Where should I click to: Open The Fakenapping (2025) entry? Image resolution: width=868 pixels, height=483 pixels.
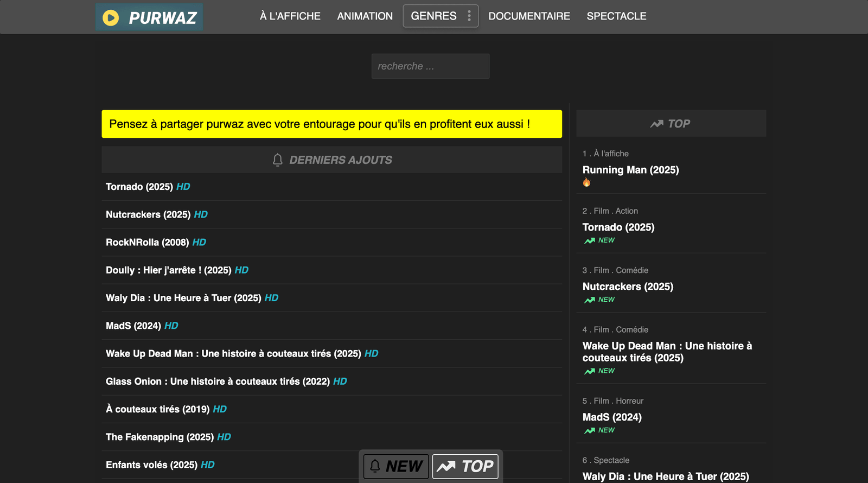point(159,437)
